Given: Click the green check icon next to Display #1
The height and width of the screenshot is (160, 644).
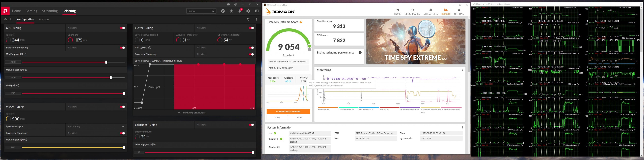Looking at the screenshot, I should [281, 139].
